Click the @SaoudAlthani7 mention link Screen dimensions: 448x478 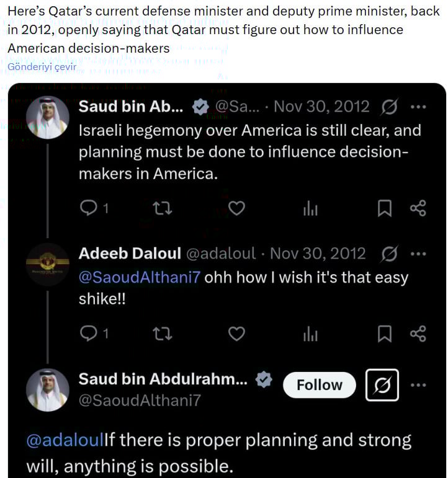[140, 277]
